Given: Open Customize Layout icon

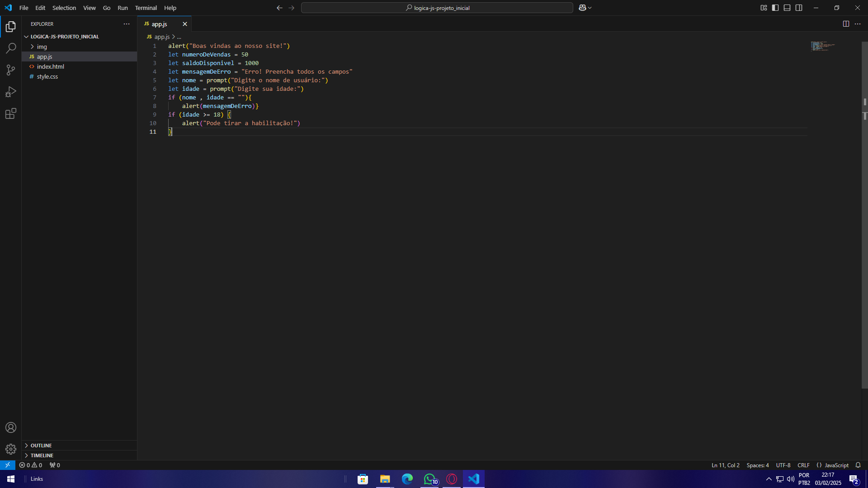Looking at the screenshot, I should (x=764, y=8).
